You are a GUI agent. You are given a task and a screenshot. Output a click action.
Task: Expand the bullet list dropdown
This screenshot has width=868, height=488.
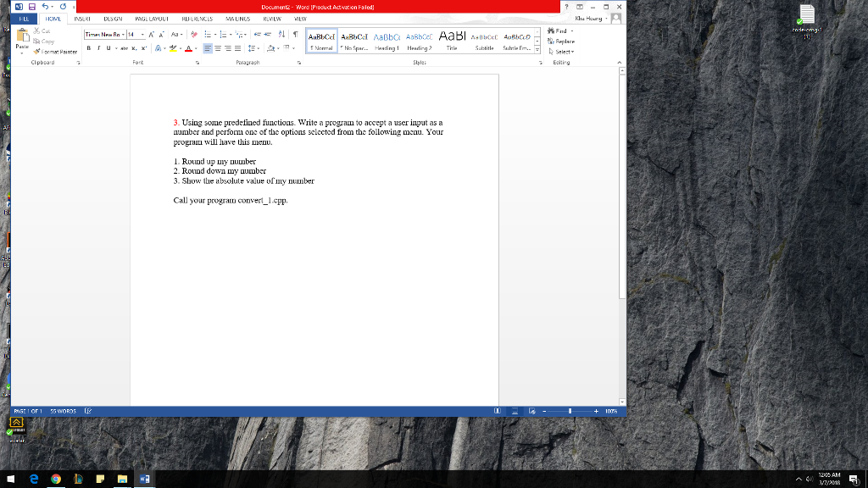[x=214, y=34]
